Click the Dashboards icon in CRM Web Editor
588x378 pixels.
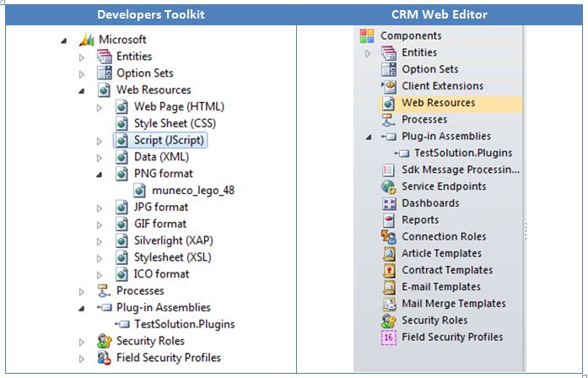coord(389,203)
